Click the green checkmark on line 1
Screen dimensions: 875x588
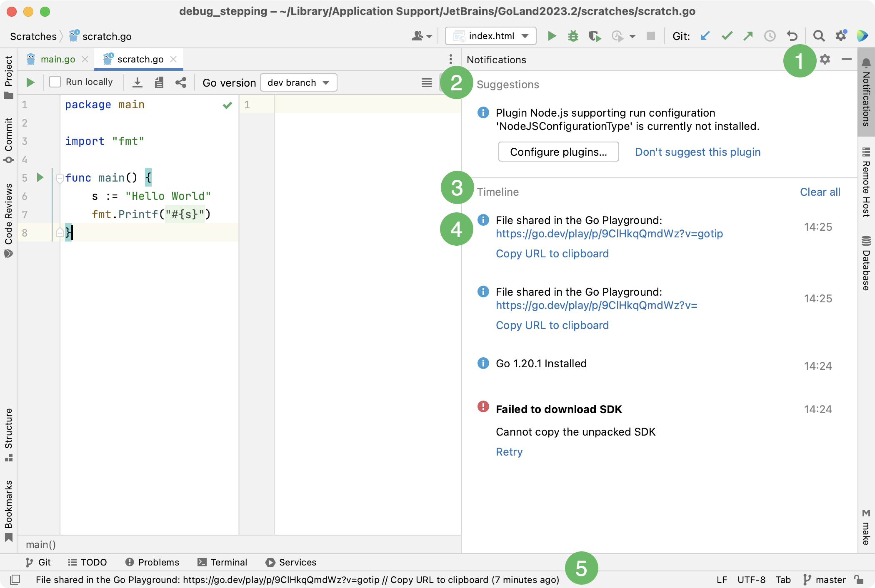point(227,105)
